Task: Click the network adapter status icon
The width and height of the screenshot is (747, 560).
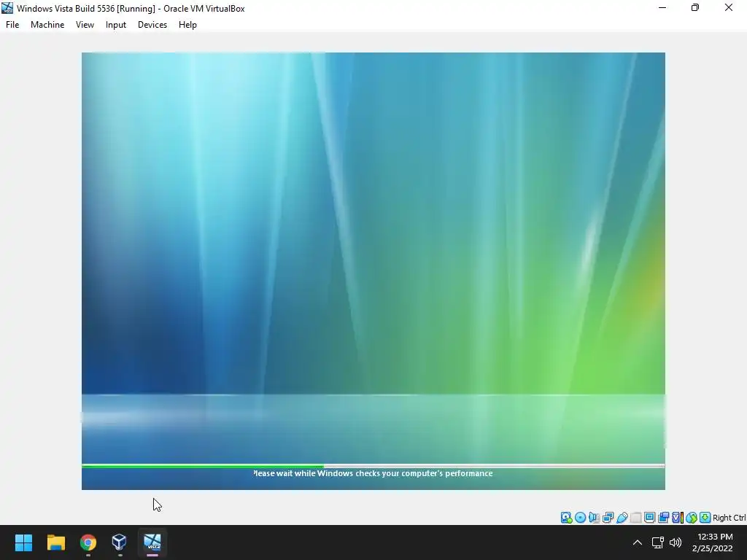Action: tap(608, 518)
